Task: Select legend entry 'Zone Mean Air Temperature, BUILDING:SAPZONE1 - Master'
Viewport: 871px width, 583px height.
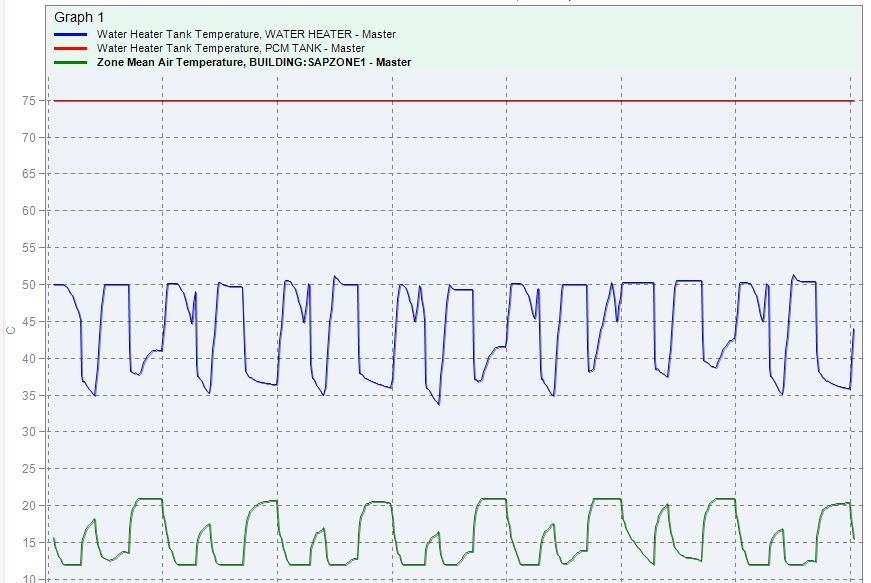Action: pyautogui.click(x=254, y=62)
